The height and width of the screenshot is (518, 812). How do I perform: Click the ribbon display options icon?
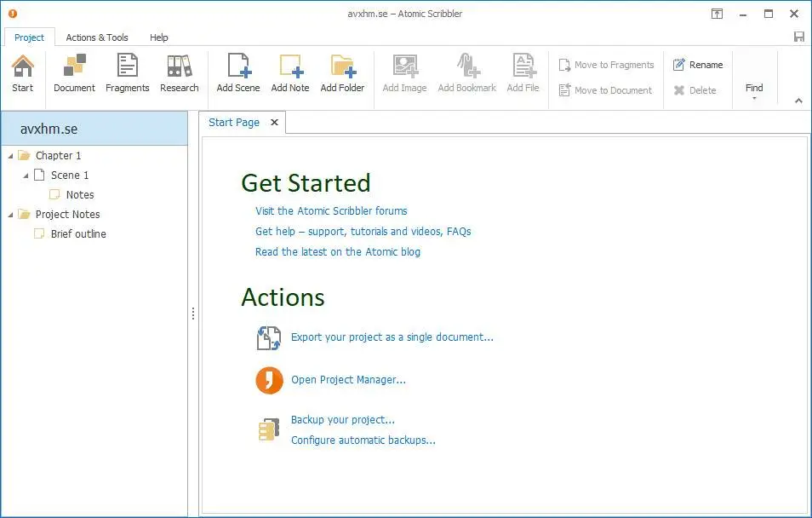[x=717, y=14]
